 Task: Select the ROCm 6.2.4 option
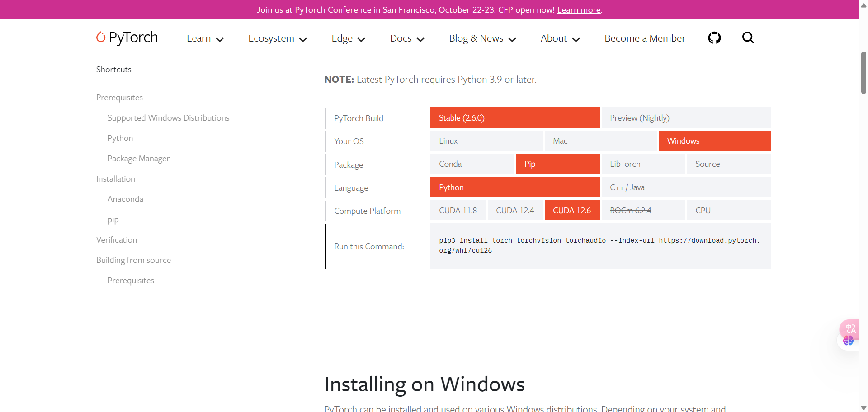click(643, 210)
